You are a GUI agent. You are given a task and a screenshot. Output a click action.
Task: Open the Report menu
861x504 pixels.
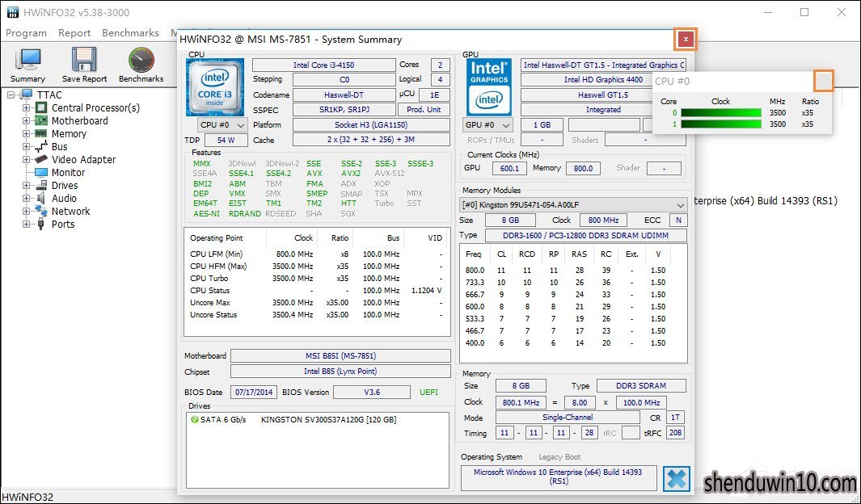(74, 33)
